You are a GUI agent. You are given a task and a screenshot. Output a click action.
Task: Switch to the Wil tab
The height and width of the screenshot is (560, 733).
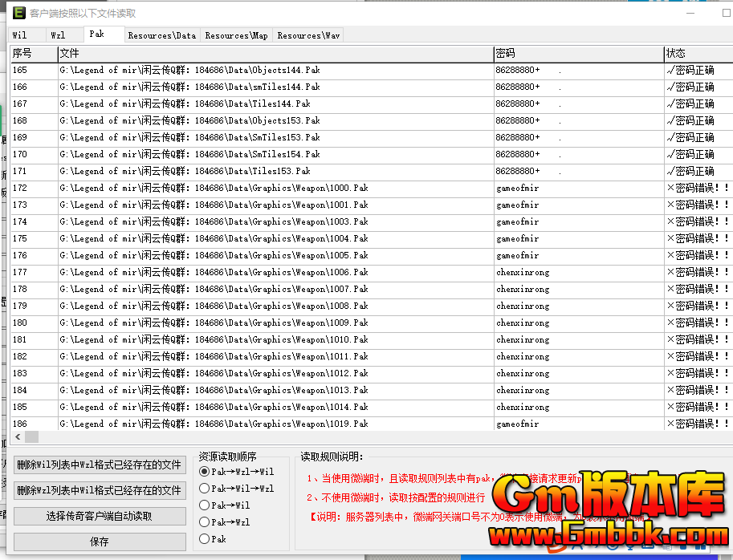(20, 35)
